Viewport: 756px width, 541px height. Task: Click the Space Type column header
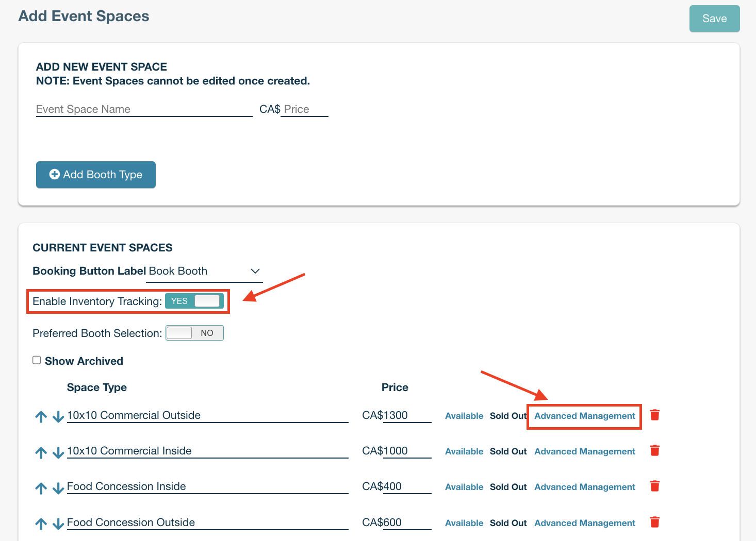[x=97, y=387]
